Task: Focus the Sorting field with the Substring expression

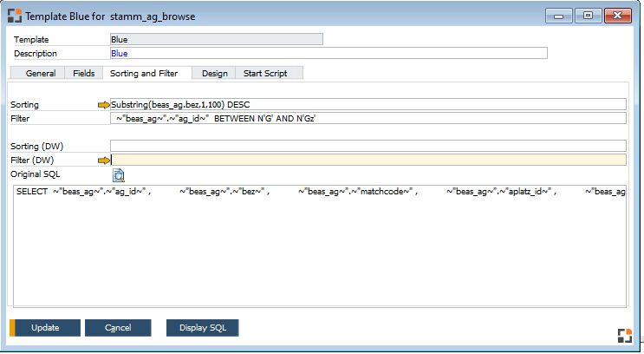Action: point(368,104)
